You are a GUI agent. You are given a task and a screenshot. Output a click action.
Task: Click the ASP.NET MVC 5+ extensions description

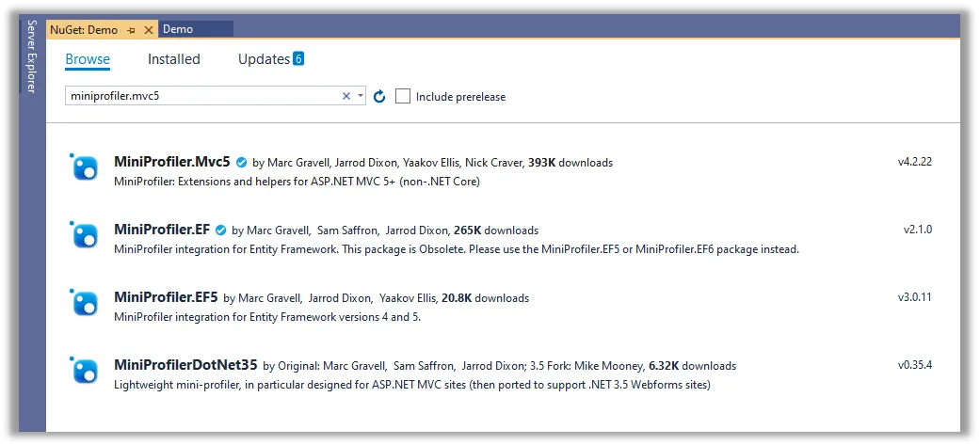(297, 182)
